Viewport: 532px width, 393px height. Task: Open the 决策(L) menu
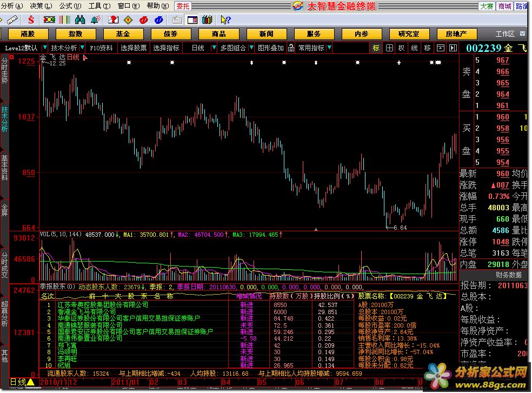(41, 6)
